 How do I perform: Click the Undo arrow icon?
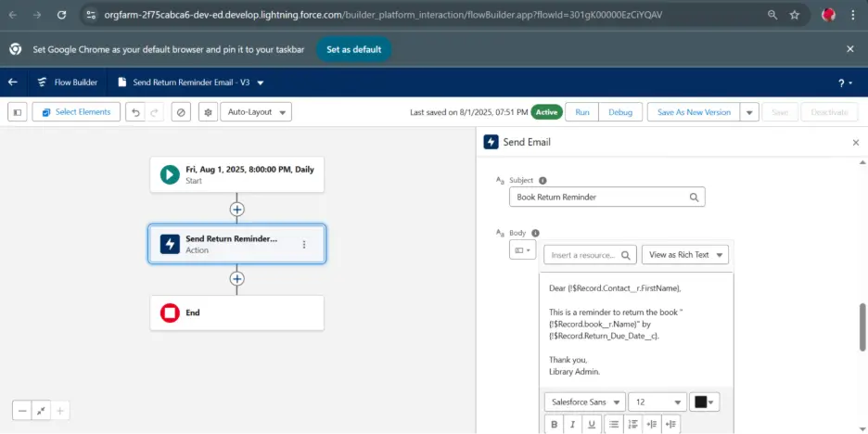[136, 112]
